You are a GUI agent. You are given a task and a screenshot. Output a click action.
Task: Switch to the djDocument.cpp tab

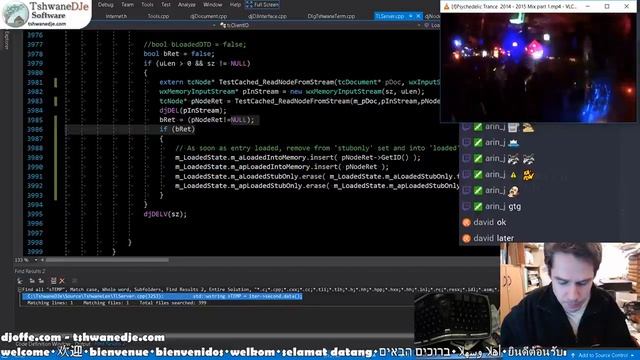(209, 16)
